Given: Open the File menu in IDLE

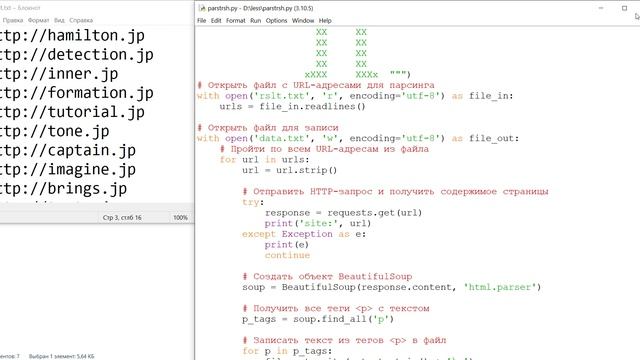Looking at the screenshot, I should (x=202, y=20).
